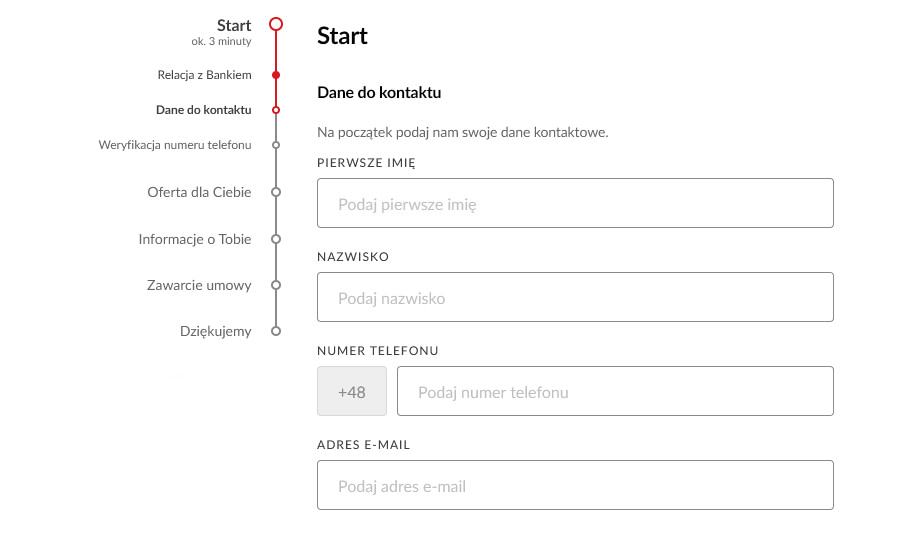Viewport: 906px width, 536px height.
Task: Click the Dziękujemy step circle
Action: [276, 331]
